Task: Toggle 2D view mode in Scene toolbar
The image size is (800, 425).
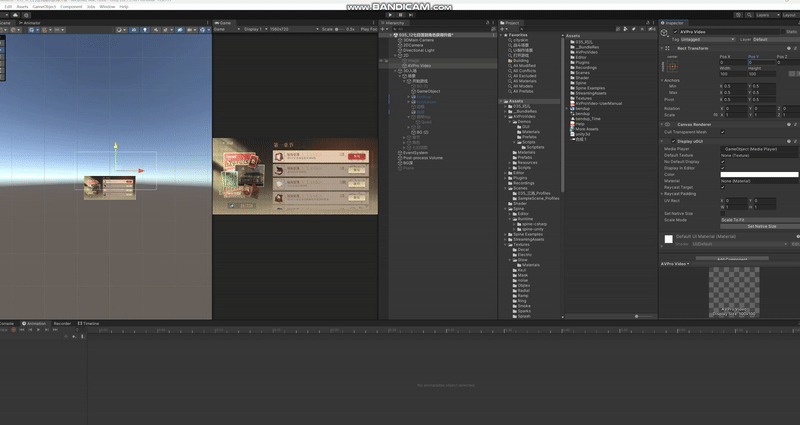Action: tap(133, 30)
